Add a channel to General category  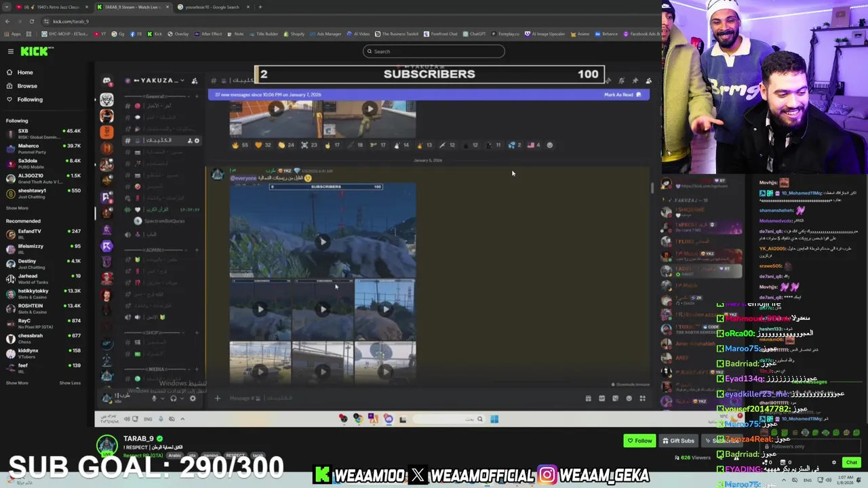coord(197,97)
